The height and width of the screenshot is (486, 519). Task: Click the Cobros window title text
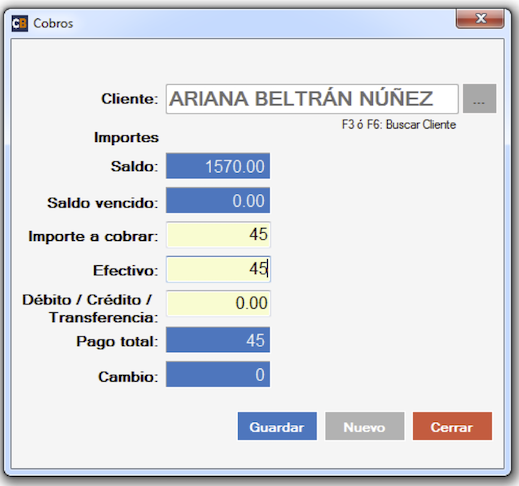(x=53, y=23)
